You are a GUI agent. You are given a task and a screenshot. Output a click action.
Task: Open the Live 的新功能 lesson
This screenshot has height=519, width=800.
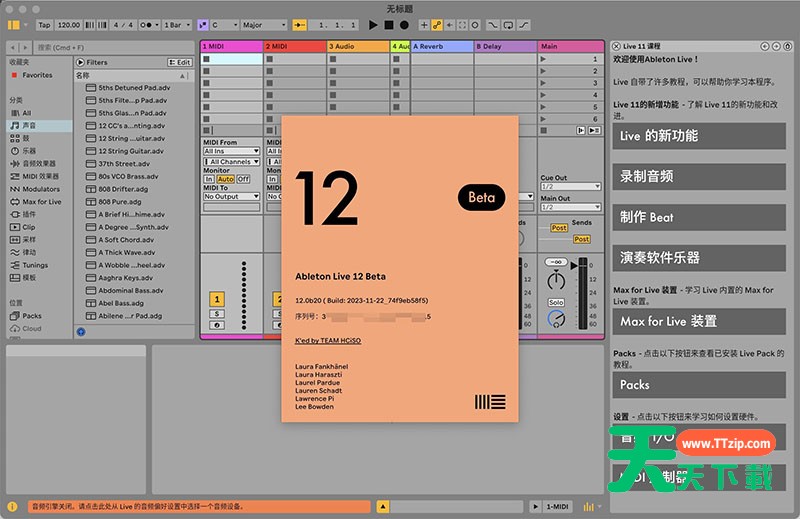point(699,136)
